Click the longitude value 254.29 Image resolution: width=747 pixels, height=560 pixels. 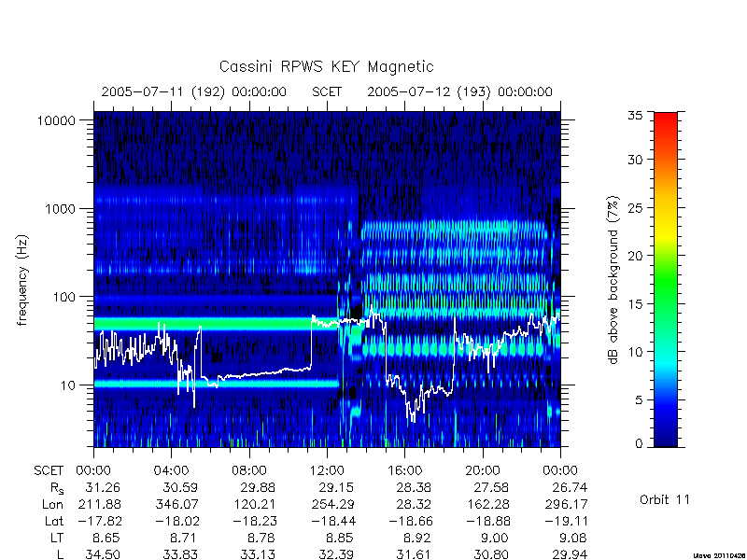[x=332, y=504]
